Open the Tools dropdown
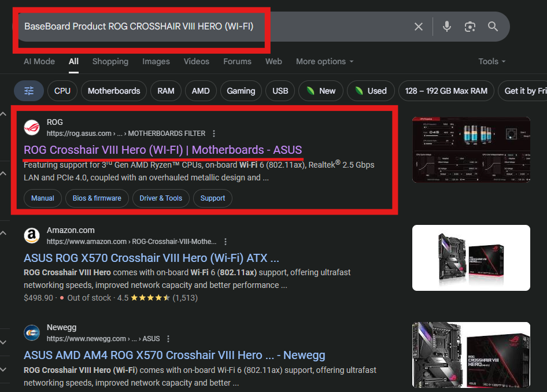 click(x=492, y=61)
